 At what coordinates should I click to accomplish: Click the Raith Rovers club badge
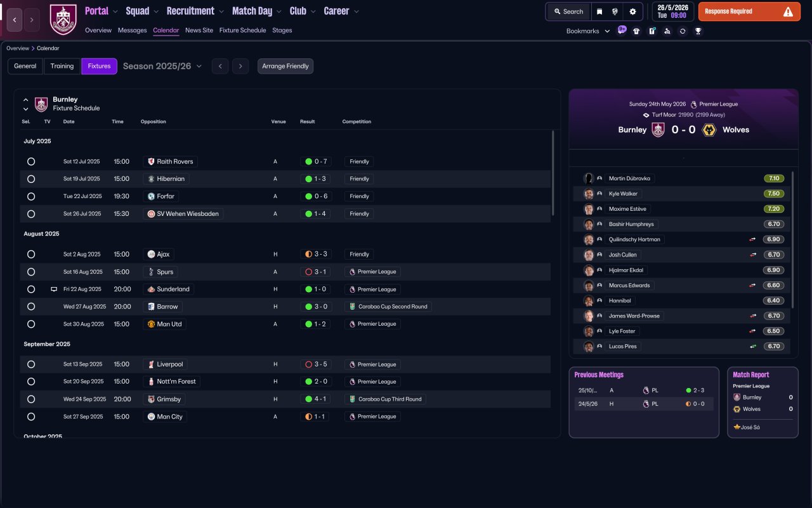(x=151, y=161)
